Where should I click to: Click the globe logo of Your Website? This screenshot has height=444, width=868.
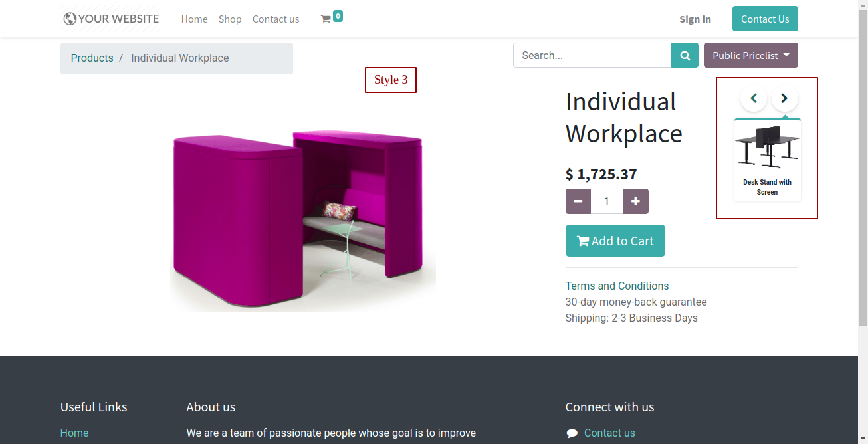tap(70, 19)
